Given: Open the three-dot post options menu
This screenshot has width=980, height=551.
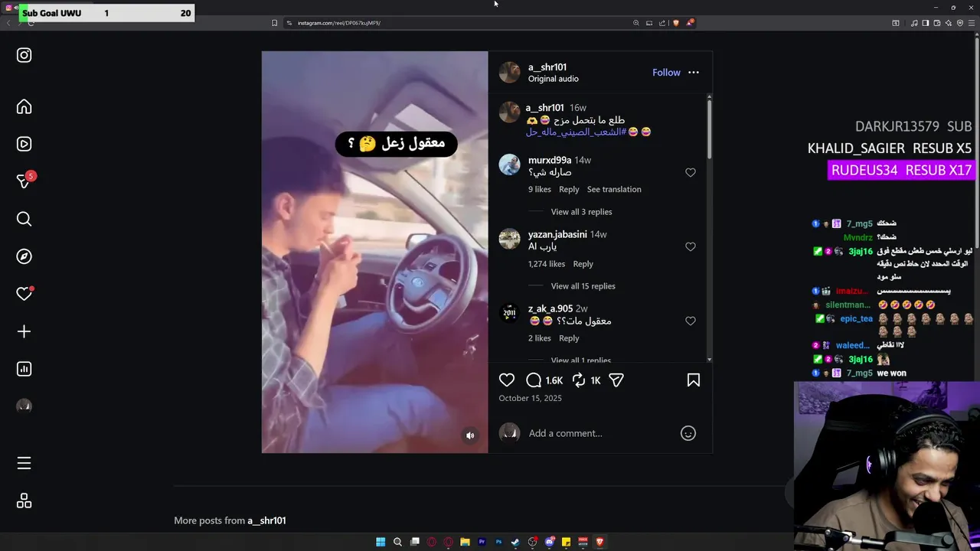Looking at the screenshot, I should click(x=694, y=73).
